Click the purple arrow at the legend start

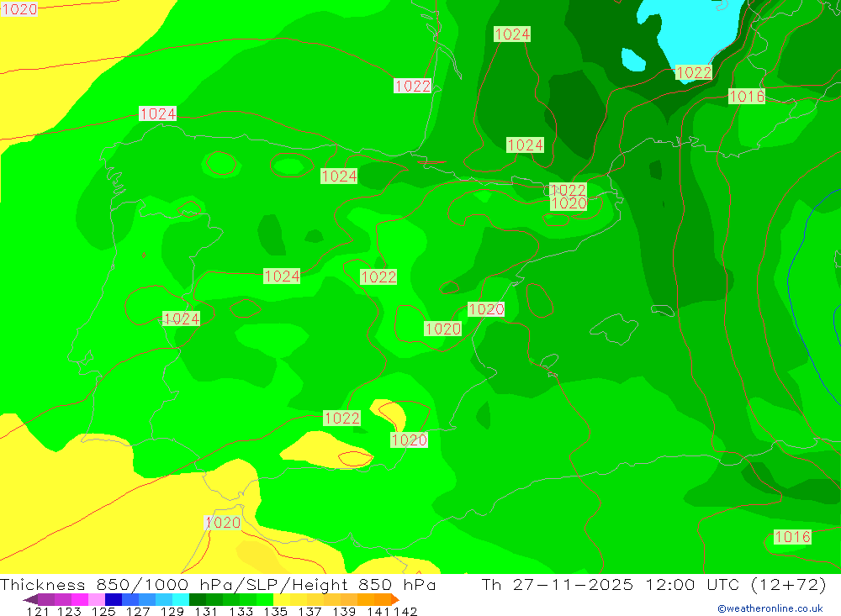(x=30, y=599)
